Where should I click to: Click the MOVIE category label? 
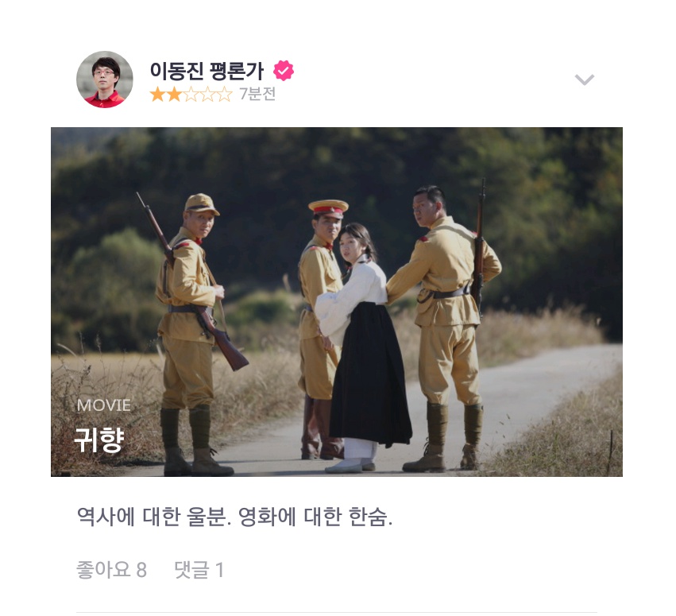coord(104,405)
